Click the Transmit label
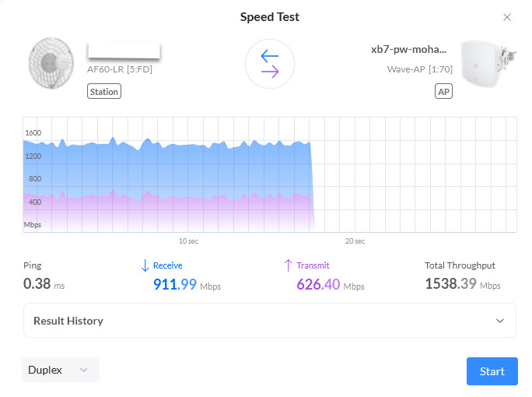The image size is (532, 397). coord(313,265)
